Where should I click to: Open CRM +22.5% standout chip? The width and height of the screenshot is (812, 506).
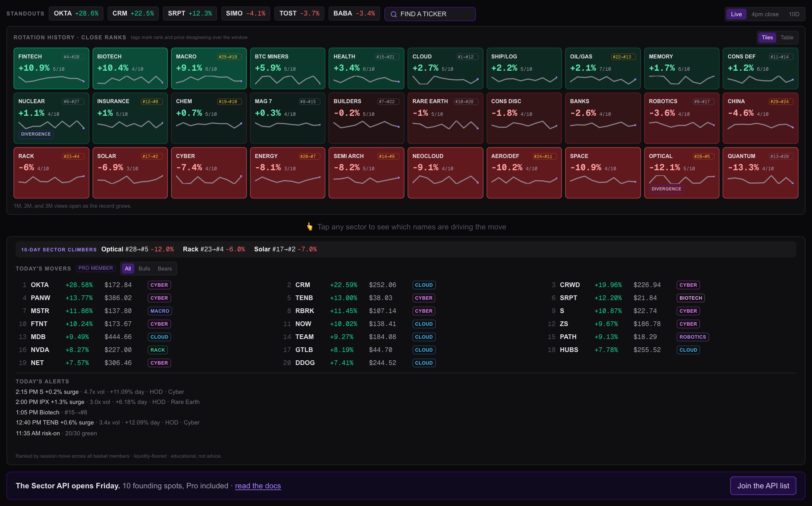click(x=133, y=13)
